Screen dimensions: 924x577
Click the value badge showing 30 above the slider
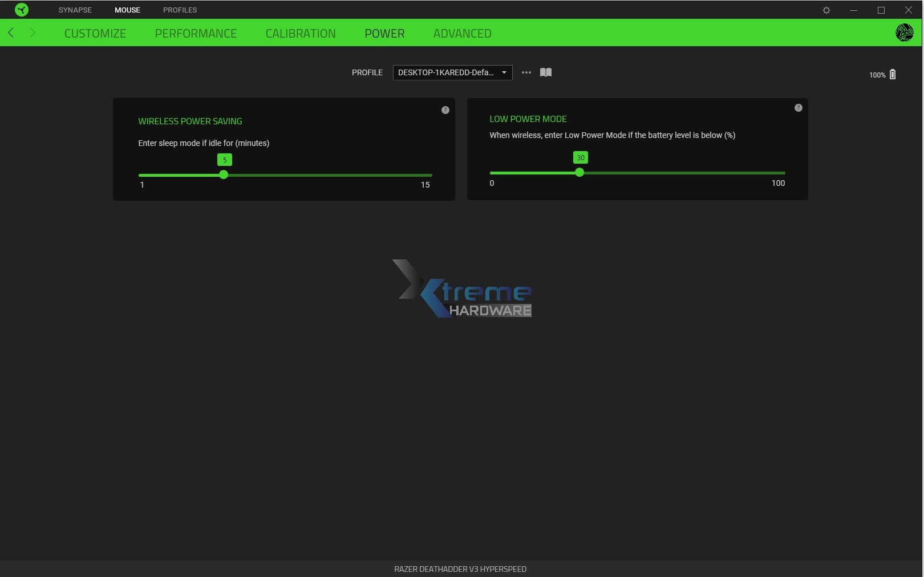tap(580, 157)
